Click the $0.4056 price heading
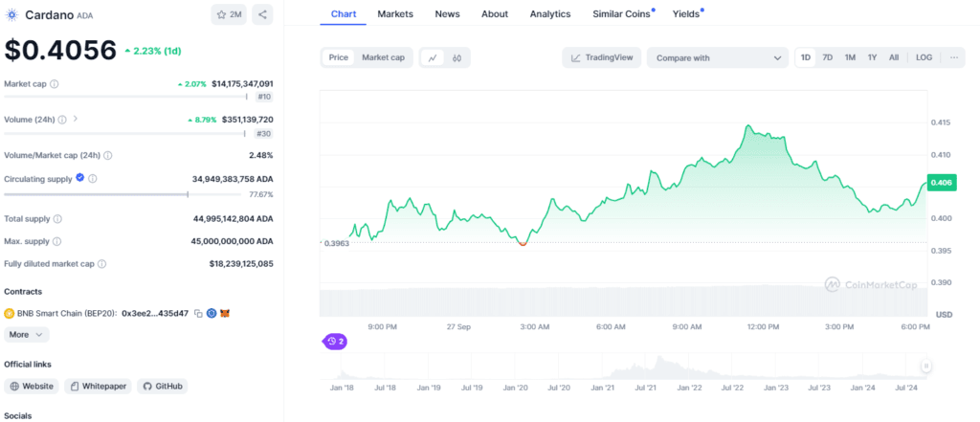Image resolution: width=980 pixels, height=422 pixels. pyautogui.click(x=60, y=50)
